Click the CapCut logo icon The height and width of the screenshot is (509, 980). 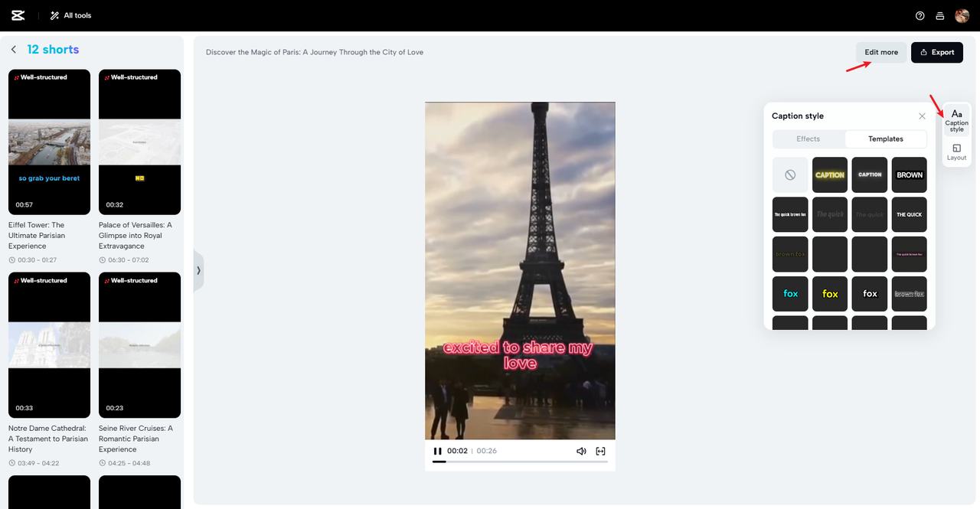[18, 15]
